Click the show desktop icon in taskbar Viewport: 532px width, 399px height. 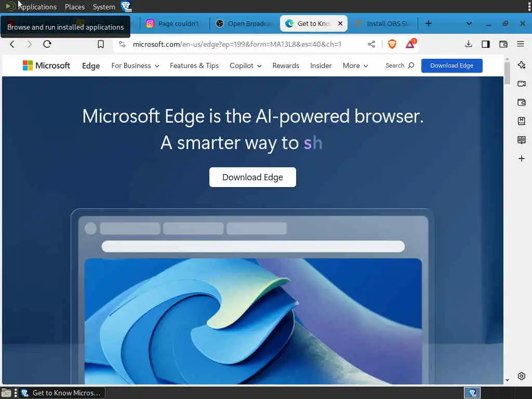coord(6,393)
